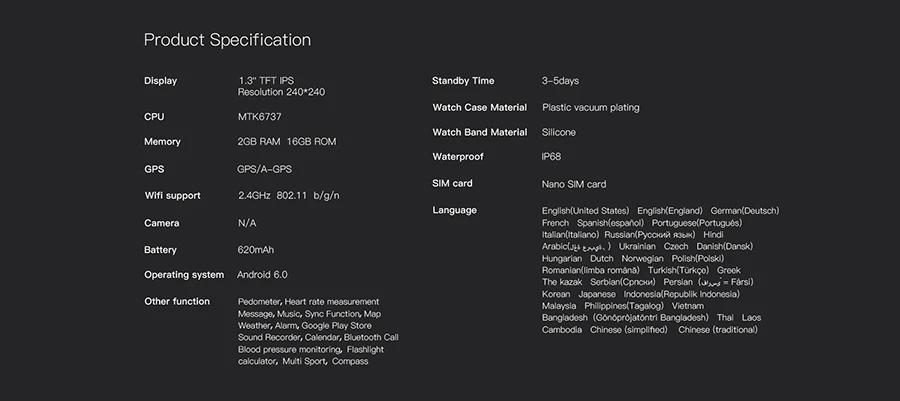Select the 620mAh battery value
The width and height of the screenshot is (900, 401).
pyautogui.click(x=256, y=250)
